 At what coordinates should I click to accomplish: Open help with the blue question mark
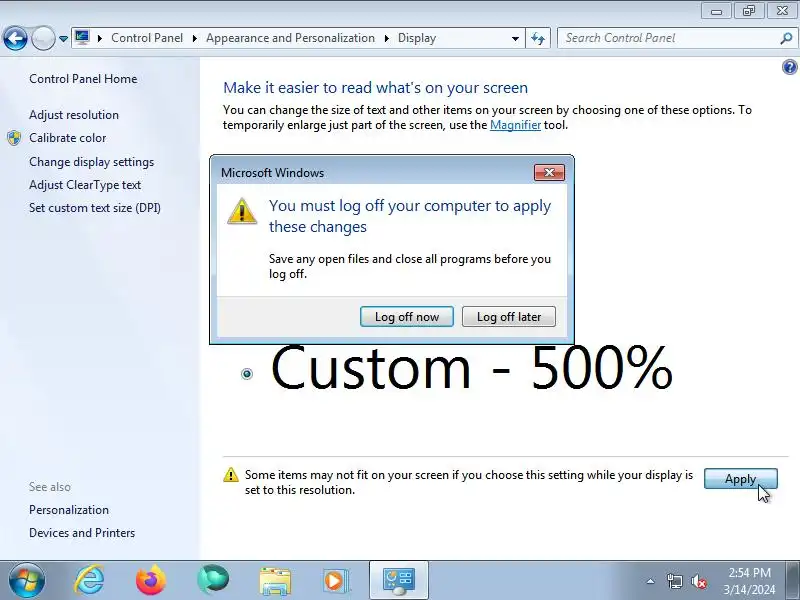tap(789, 67)
